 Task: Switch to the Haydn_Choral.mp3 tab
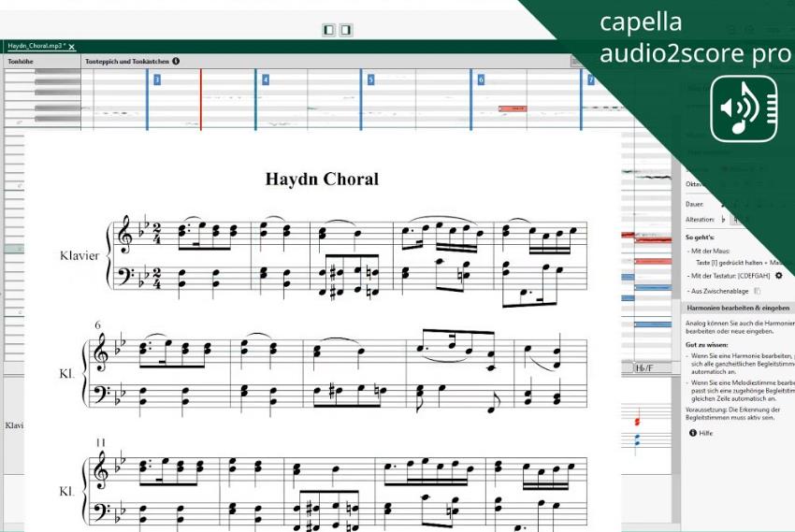pyautogui.click(x=36, y=46)
